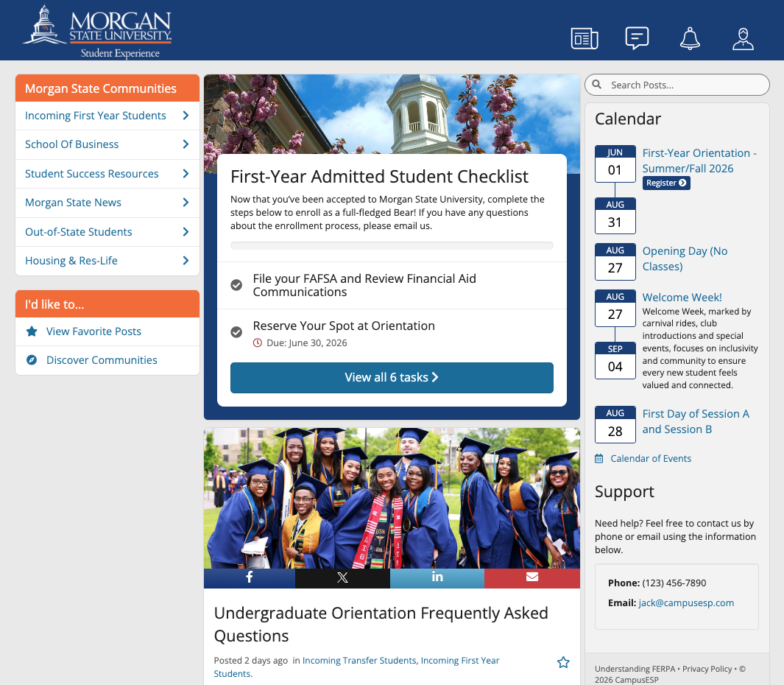Viewport: 784px width, 685px height.
Task: Expand Housing & Res-Life chevron
Action: 186,261
